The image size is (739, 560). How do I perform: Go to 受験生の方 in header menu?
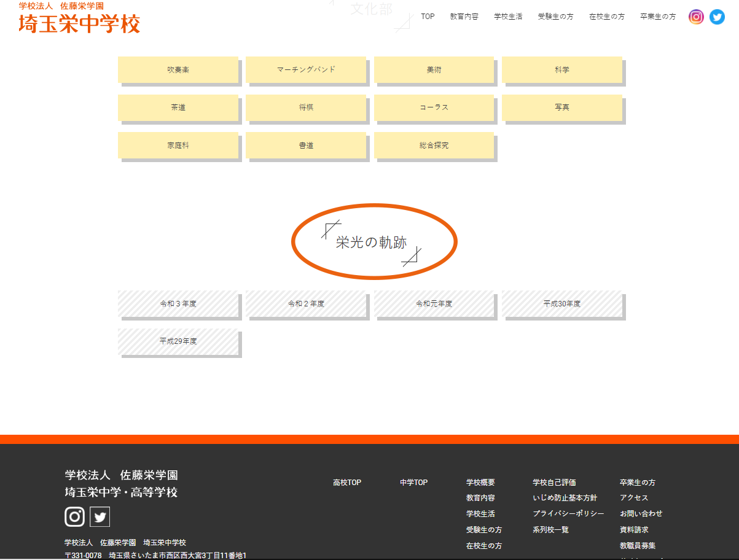[x=555, y=17]
